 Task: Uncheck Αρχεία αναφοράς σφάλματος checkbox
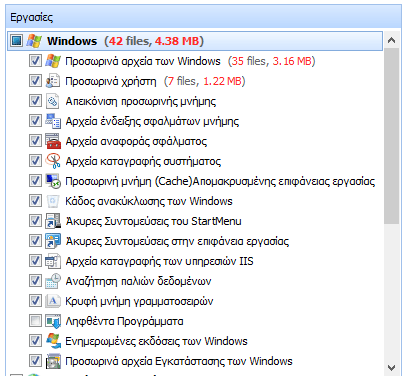click(35, 141)
